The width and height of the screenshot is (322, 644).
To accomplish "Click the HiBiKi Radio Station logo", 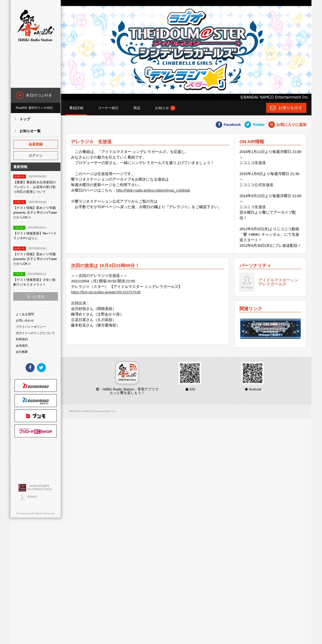I will 35,25.
